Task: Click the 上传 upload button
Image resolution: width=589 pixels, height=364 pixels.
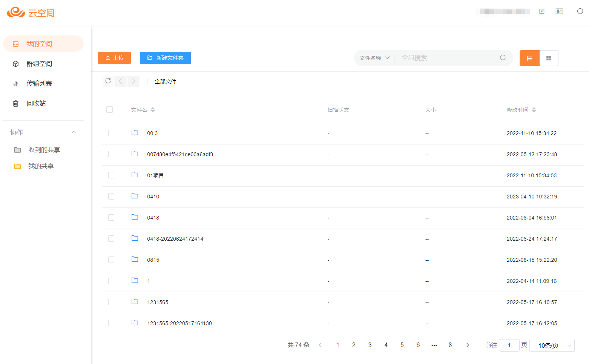Action: 114,58
